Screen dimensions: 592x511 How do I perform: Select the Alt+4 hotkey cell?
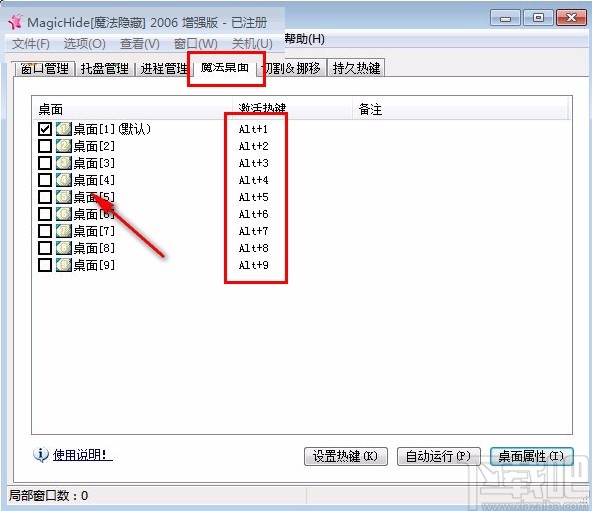[253, 180]
